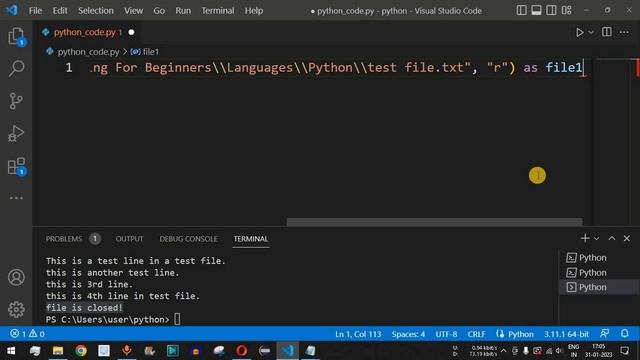The image size is (640, 360).
Task: Open the Search view in activity bar
Action: (x=16, y=68)
